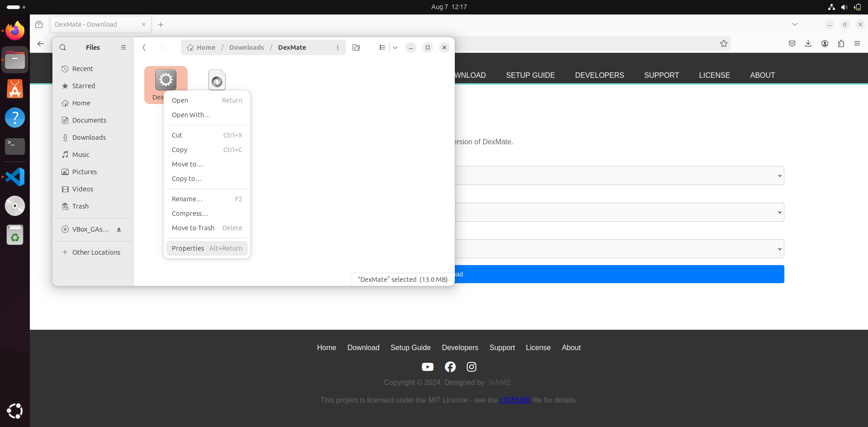The width and height of the screenshot is (868, 427).
Task: Open Downloads in the sidebar
Action: (x=93, y=138)
